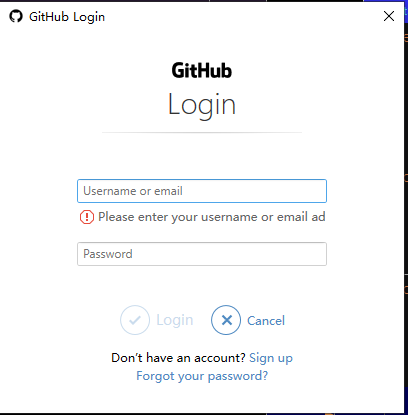
Task: Click the "Don't have an account?" text
Action: tap(178, 358)
